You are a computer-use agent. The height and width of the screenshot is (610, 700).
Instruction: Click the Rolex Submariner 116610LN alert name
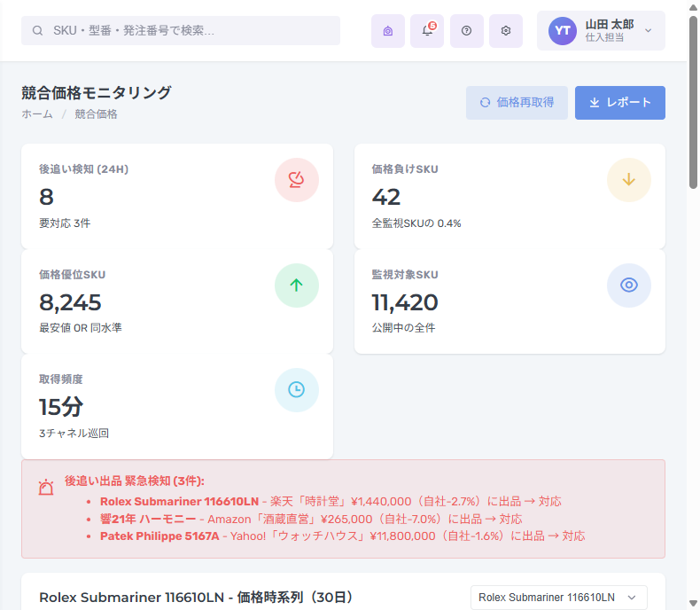pos(180,502)
